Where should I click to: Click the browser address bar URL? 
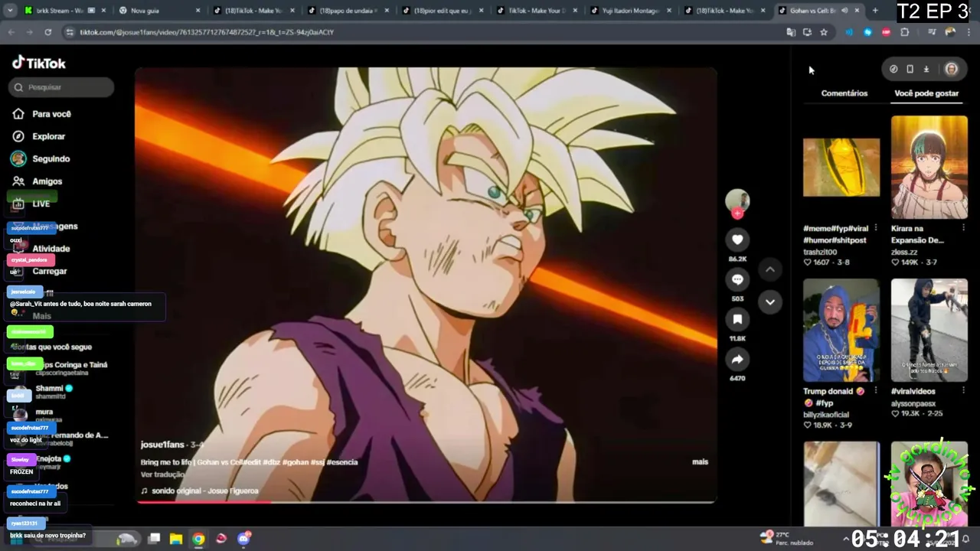coord(207,32)
